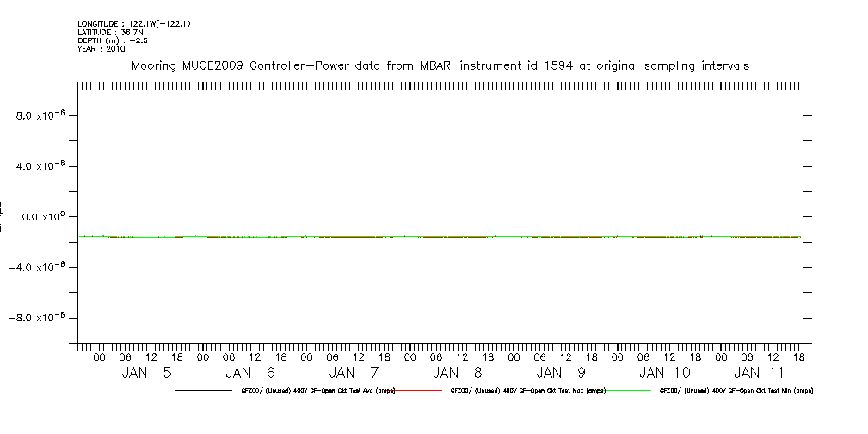Click the YEAR : 2010 header text
The width and height of the screenshot is (868, 434).
[x=102, y=49]
